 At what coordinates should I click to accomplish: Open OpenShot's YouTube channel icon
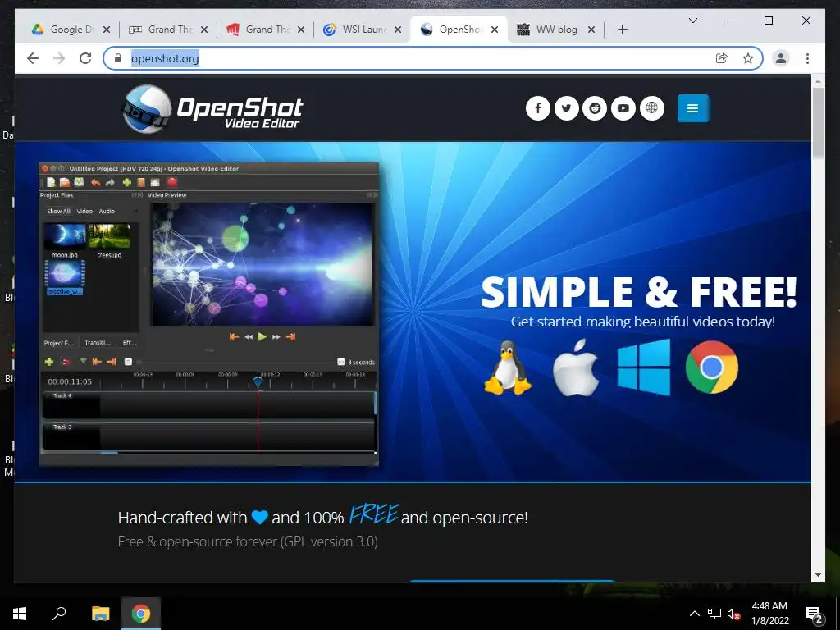point(623,108)
